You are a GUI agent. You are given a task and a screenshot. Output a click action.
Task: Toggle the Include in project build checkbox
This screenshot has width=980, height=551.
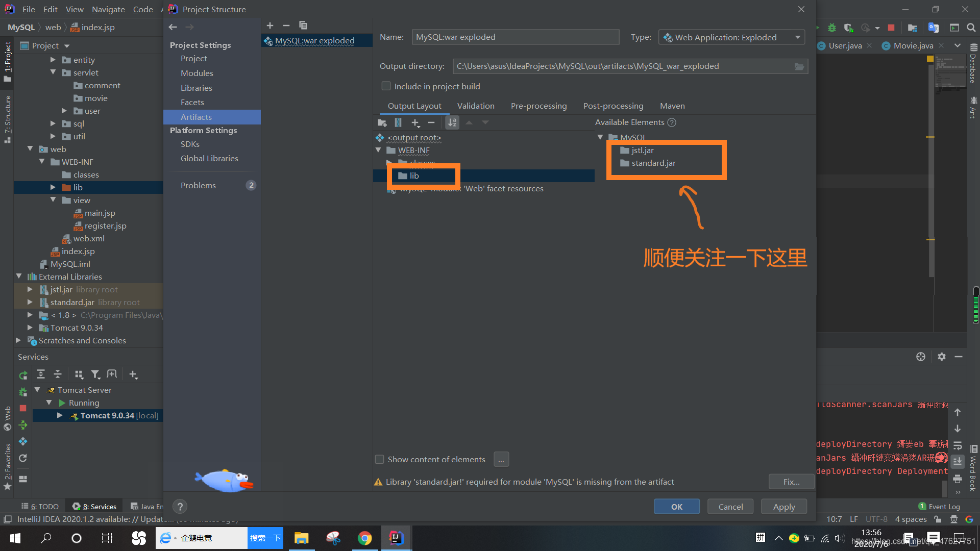[386, 86]
